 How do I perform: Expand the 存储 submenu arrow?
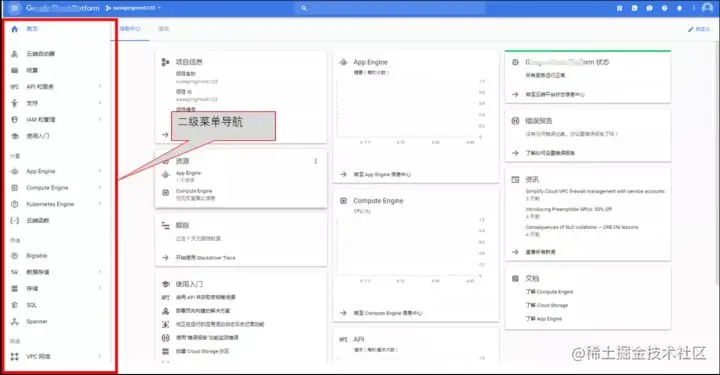(x=100, y=288)
